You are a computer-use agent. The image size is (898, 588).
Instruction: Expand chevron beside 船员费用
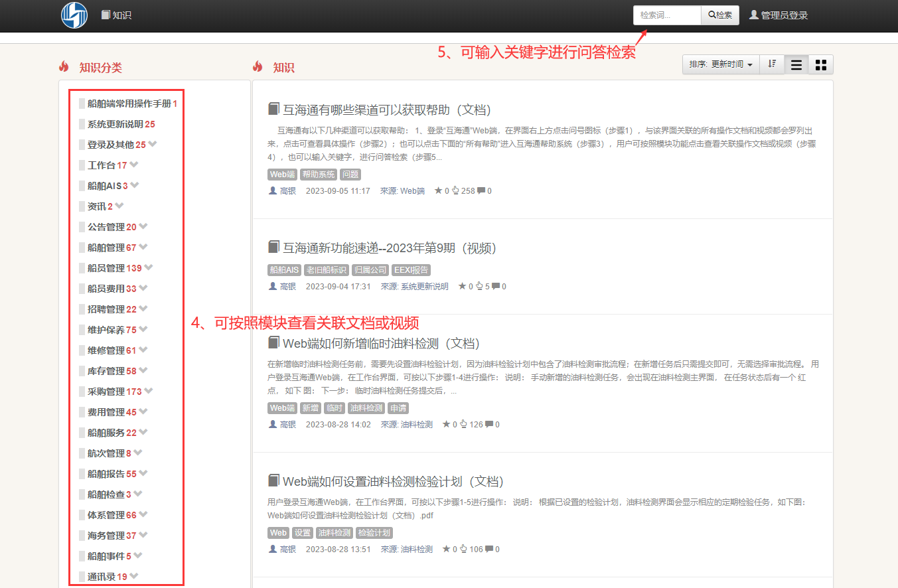tap(143, 288)
